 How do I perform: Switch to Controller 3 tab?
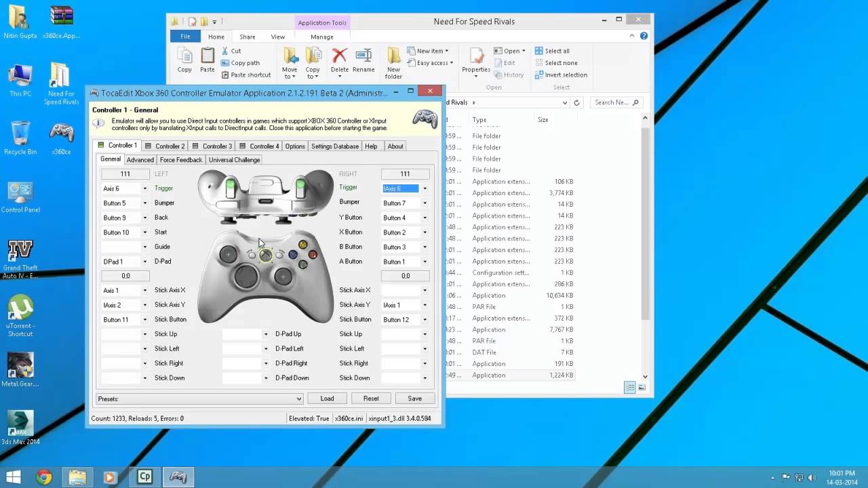point(212,146)
